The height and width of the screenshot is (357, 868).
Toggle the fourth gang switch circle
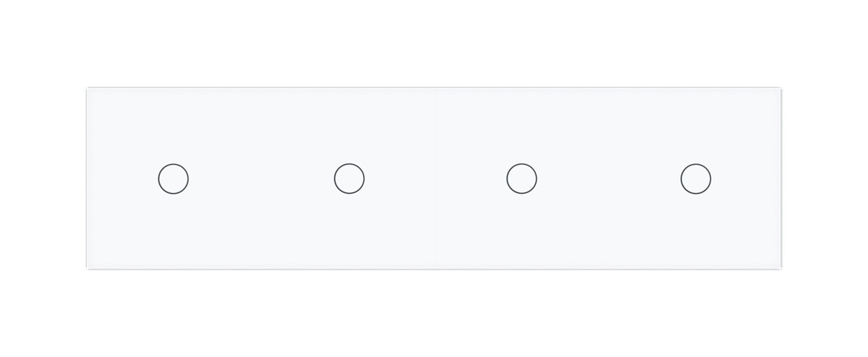pos(696,178)
